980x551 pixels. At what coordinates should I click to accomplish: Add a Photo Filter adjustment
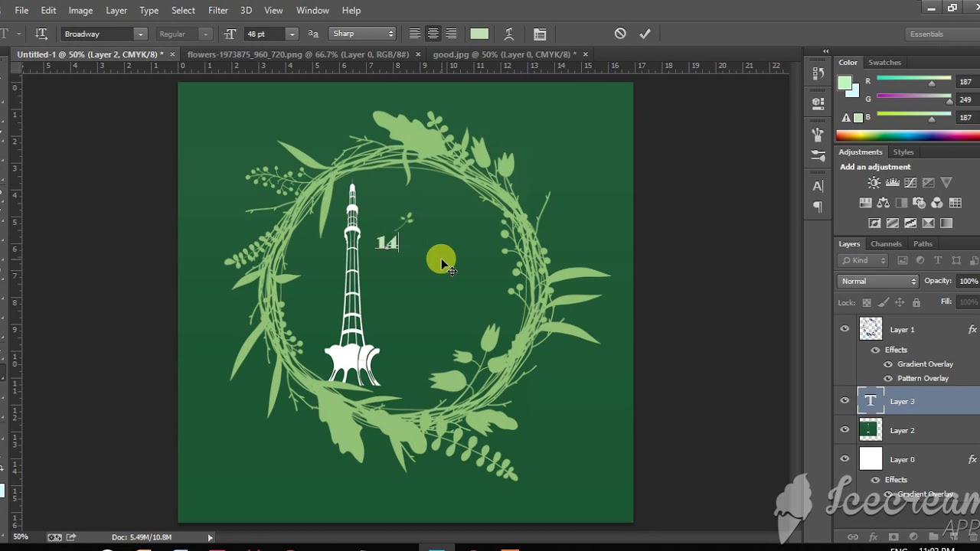(920, 203)
